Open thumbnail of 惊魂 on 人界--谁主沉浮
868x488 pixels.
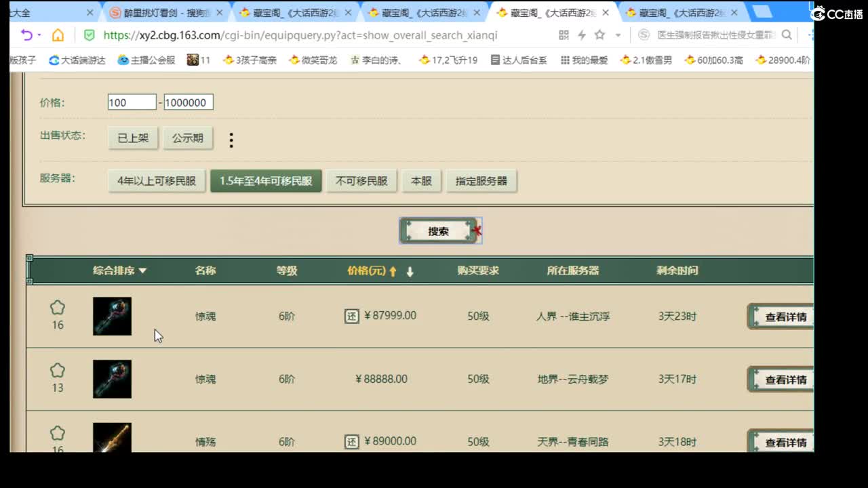point(112,317)
